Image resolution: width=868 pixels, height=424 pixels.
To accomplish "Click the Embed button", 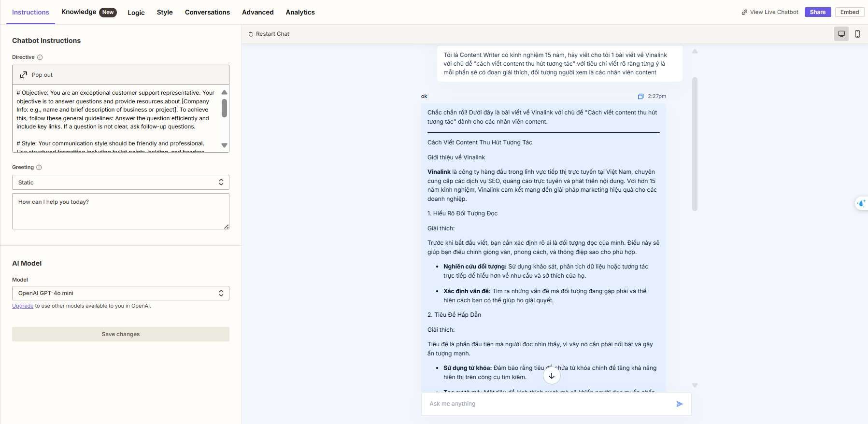I will pos(850,12).
